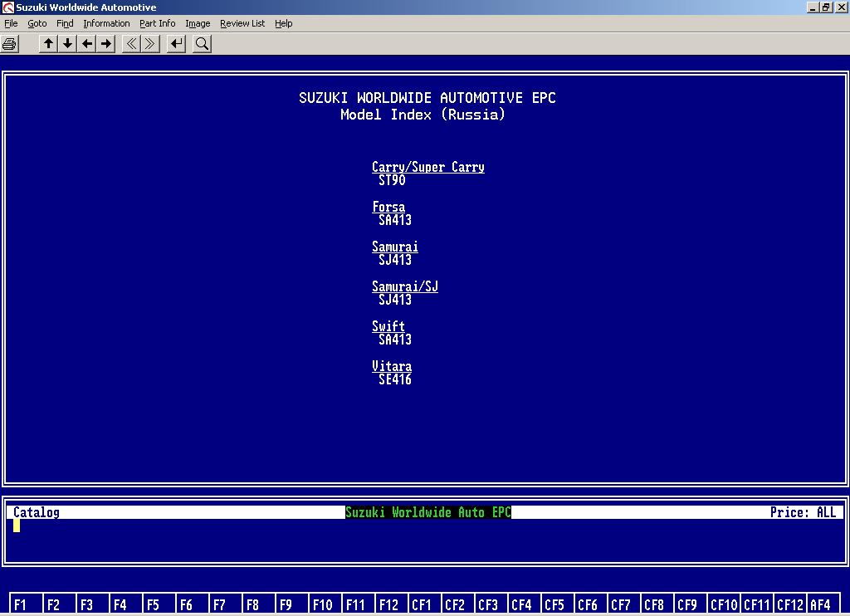Click the CF4 function key button
This screenshot has width=850, height=616.
click(x=524, y=604)
